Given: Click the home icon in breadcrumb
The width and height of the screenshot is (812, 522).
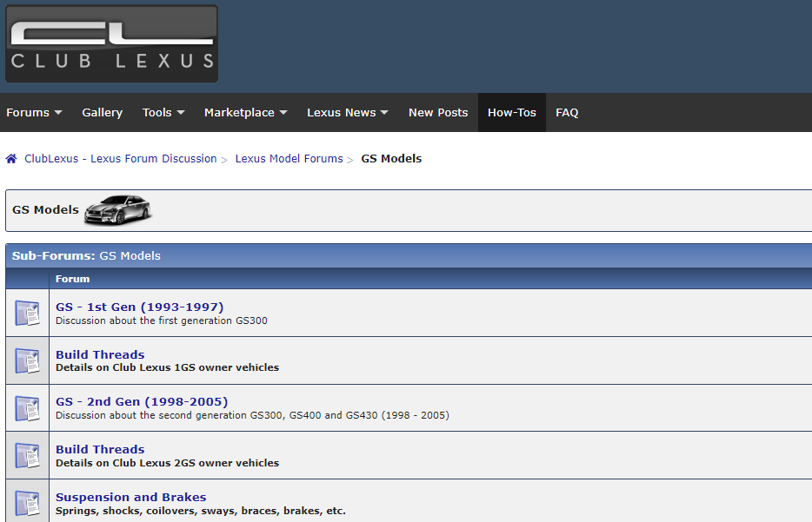Looking at the screenshot, I should pos(11,159).
